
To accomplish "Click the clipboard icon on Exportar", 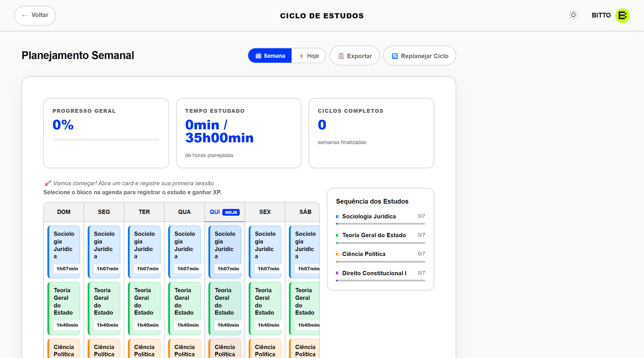I will (341, 56).
